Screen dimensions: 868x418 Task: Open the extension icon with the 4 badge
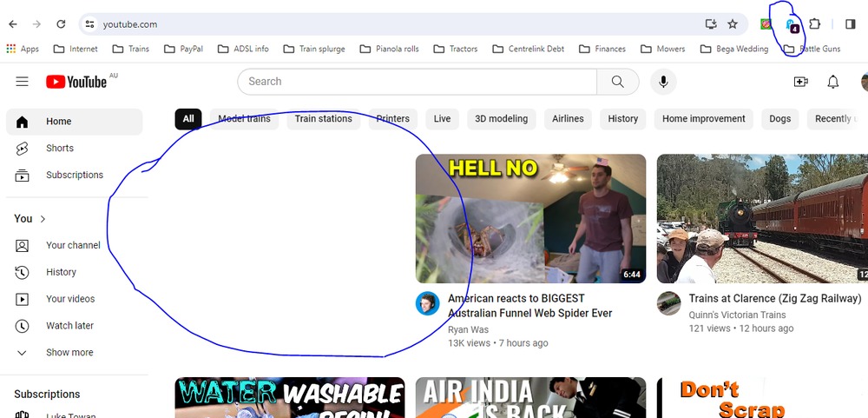click(792, 25)
